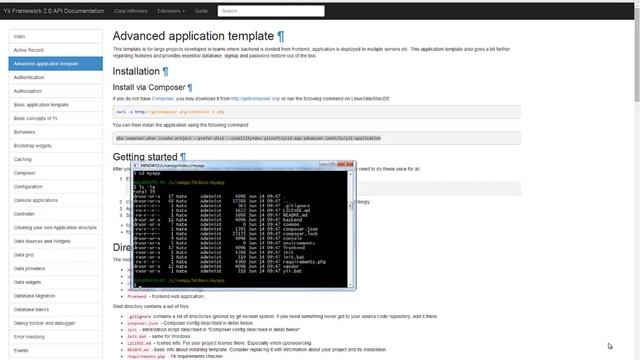Open the Configuration sidebar entry
Viewport: 640px width, 360px height.
56,187
